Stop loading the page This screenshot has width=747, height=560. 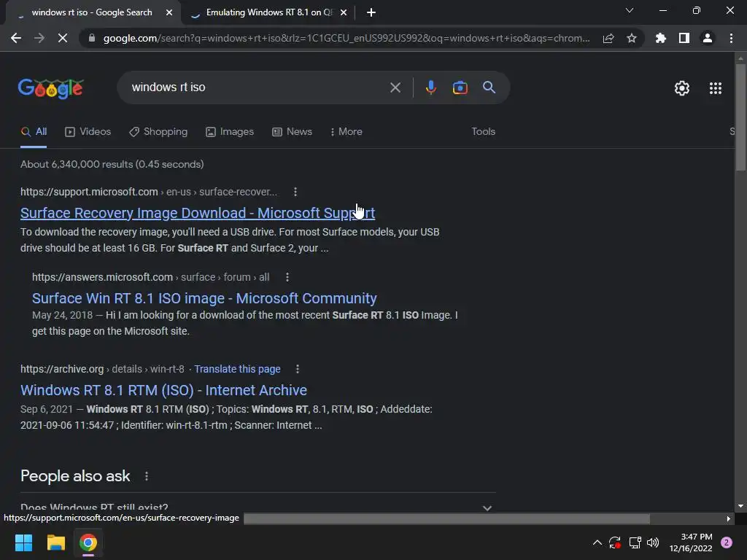tap(63, 38)
